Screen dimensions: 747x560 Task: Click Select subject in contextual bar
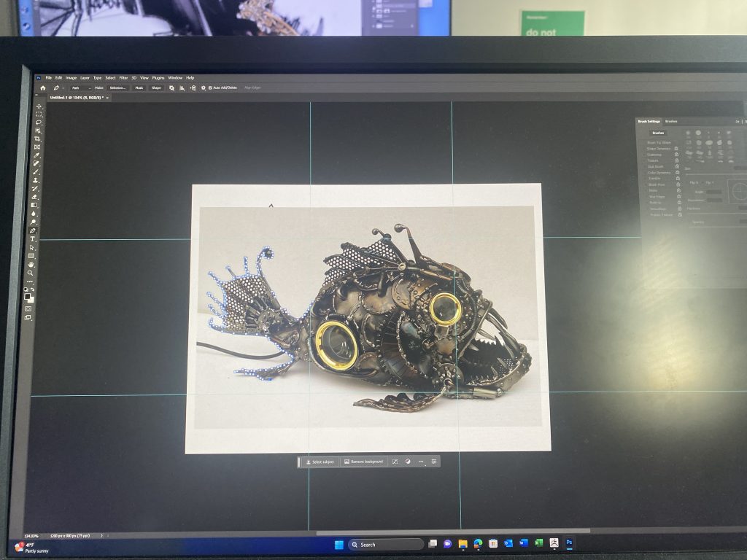pyautogui.click(x=320, y=462)
